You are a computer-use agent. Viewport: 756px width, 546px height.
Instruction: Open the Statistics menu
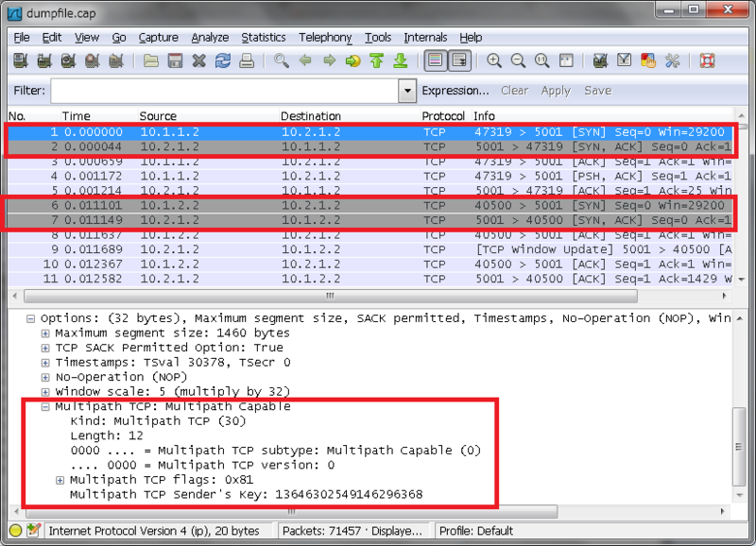(x=264, y=38)
